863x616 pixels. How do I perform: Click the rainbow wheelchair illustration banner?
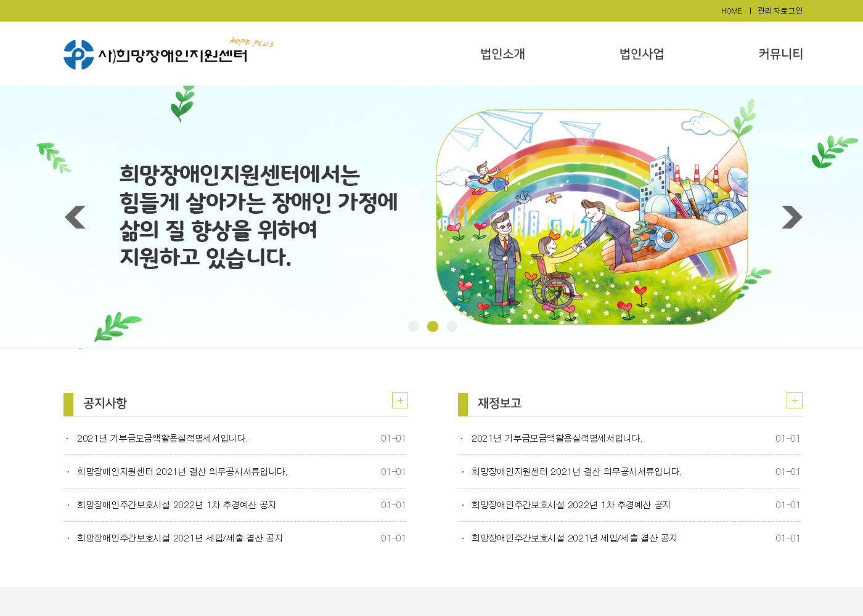(x=592, y=217)
